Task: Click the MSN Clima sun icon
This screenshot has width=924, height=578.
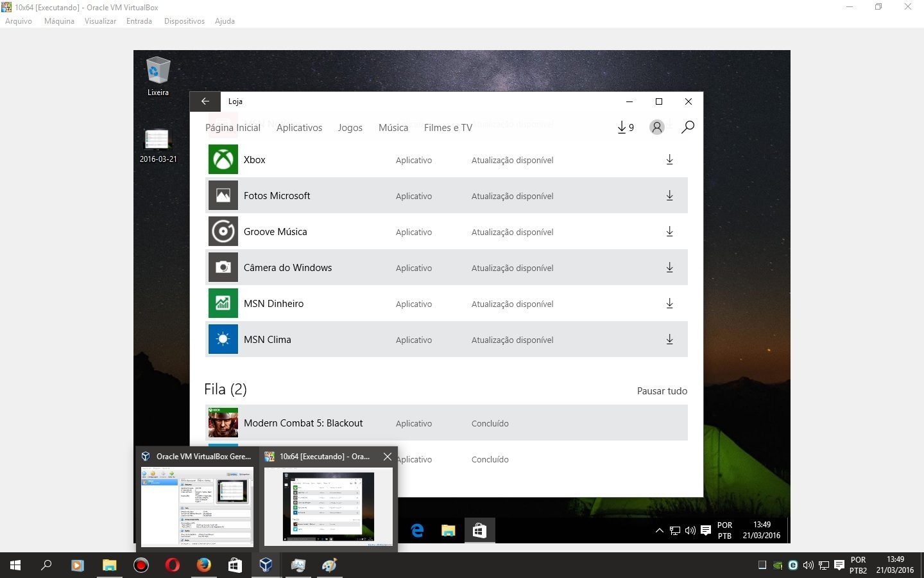Action: coord(223,339)
